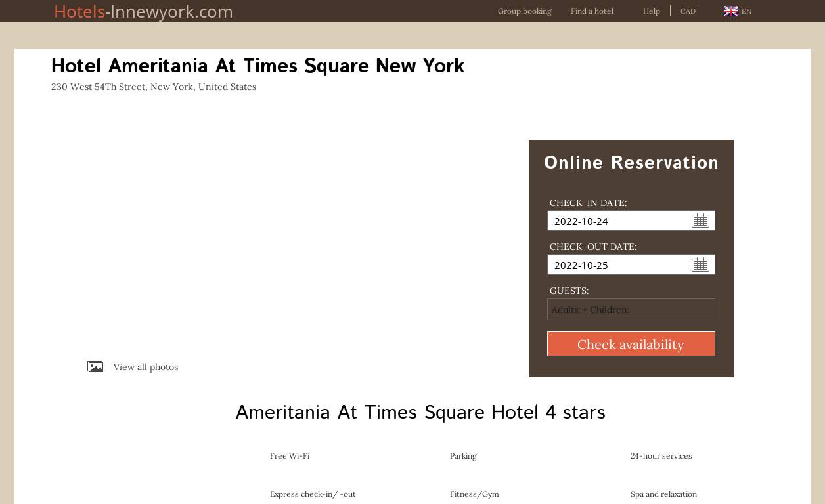Open the CAD currency selector
This screenshot has height=504, width=825.
(x=688, y=11)
